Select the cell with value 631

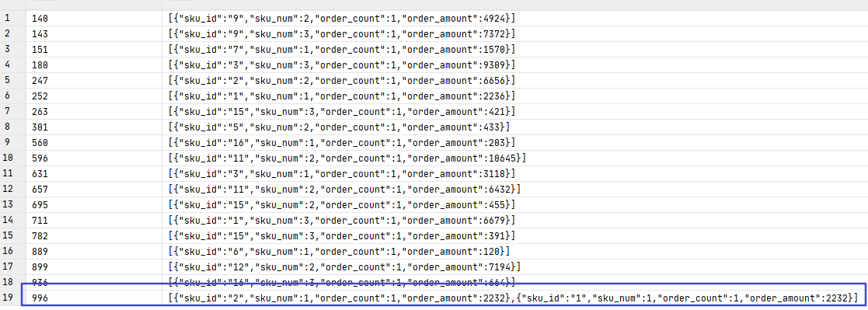(93, 174)
